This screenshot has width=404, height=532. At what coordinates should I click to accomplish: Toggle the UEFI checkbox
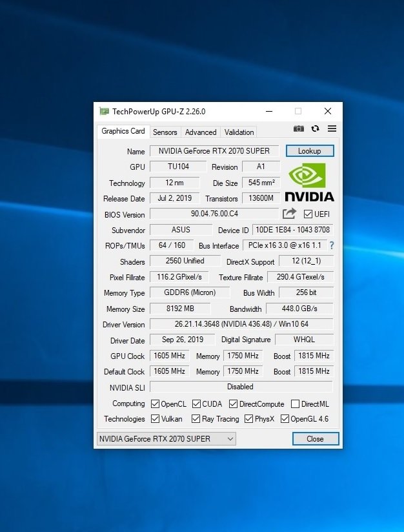point(308,214)
